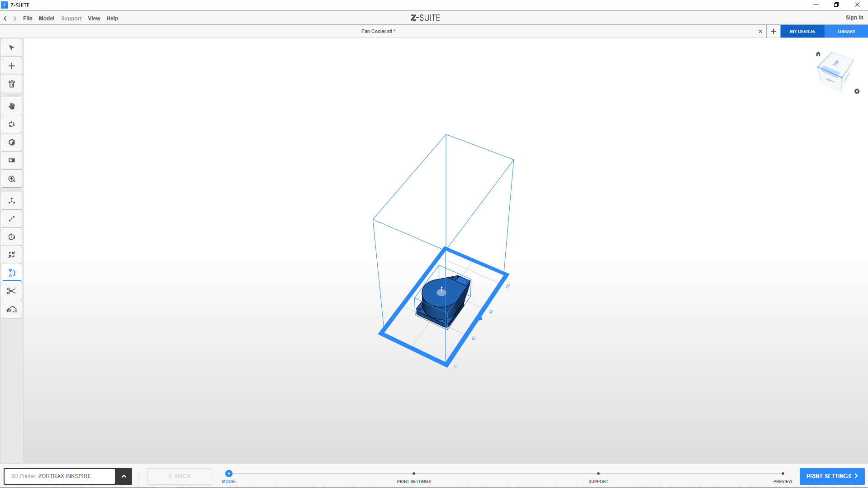This screenshot has width=868, height=488.
Task: Open view cube settings gear
Action: [857, 91]
